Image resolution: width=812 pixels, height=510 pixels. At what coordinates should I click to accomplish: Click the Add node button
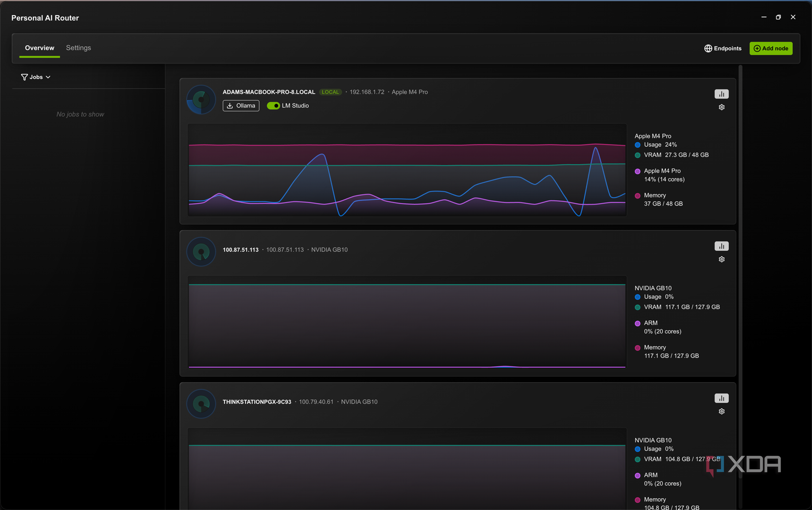click(771, 48)
